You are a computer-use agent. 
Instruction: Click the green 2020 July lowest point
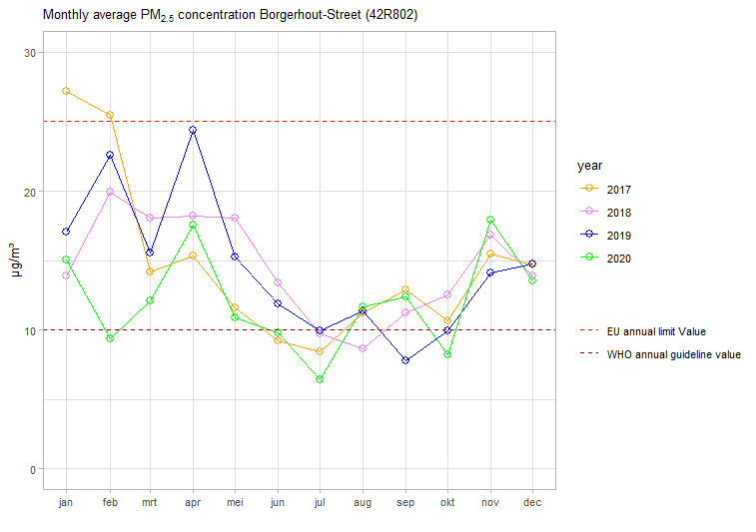point(320,379)
